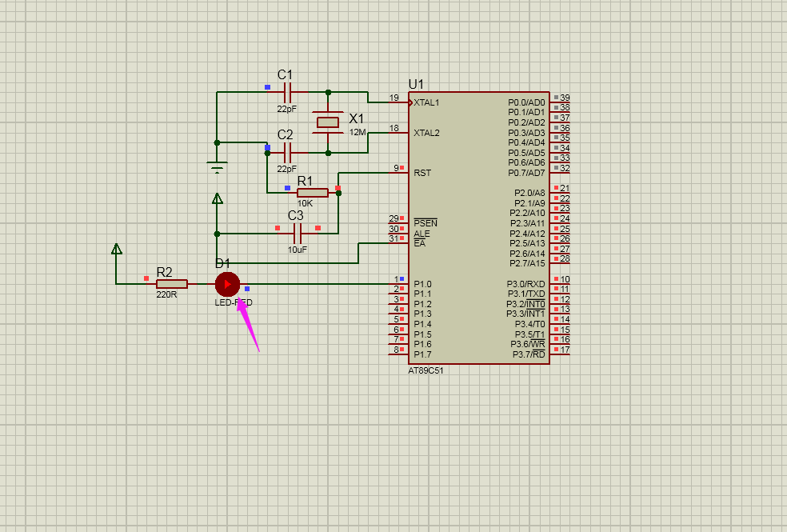The width and height of the screenshot is (787, 532).
Task: Click the P0.7/AD7 pin label
Action: click(526, 173)
